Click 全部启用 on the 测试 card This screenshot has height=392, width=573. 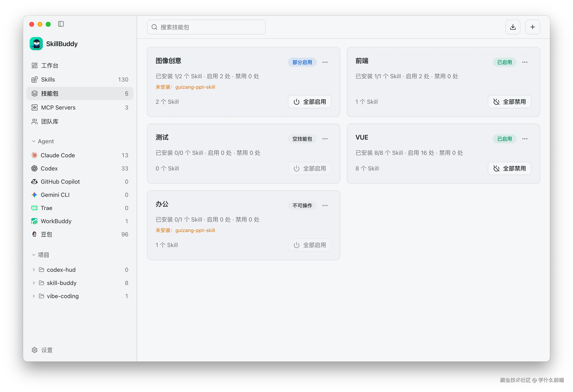coord(310,168)
